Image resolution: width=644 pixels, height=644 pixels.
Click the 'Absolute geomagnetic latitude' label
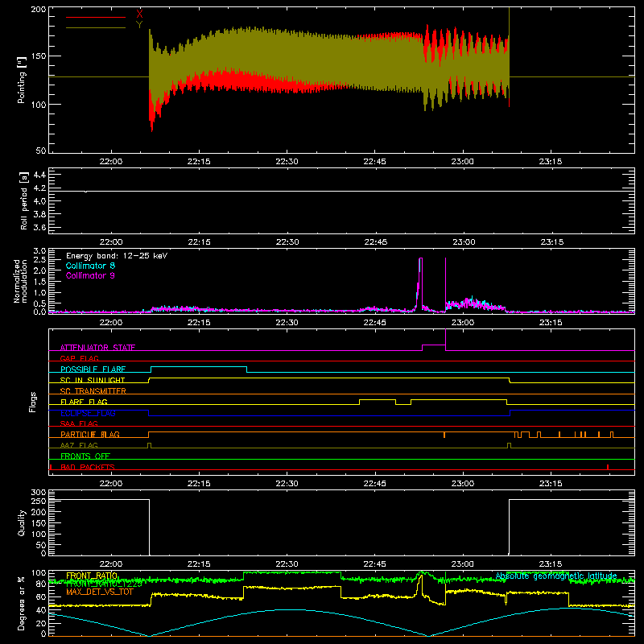click(556, 576)
